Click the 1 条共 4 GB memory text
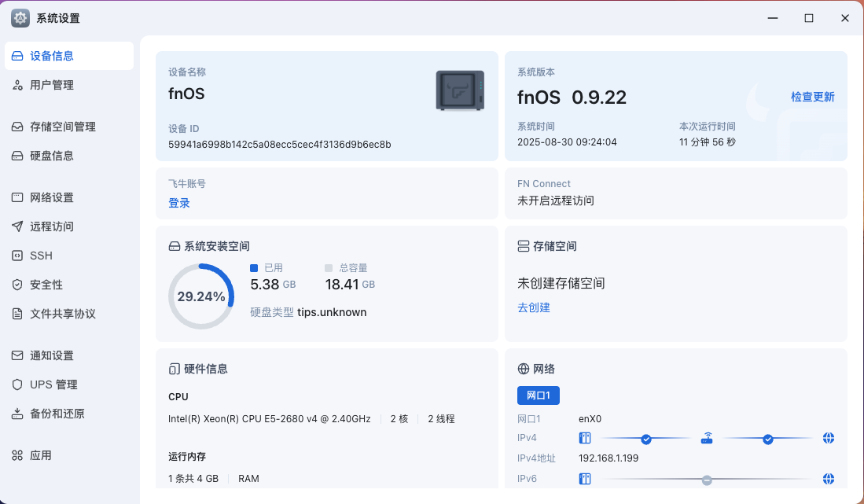 tap(193, 479)
